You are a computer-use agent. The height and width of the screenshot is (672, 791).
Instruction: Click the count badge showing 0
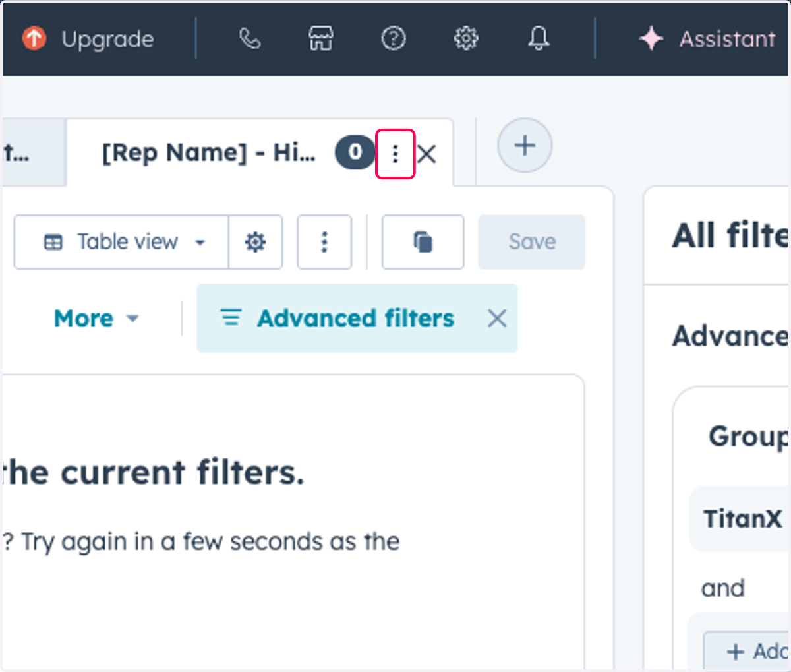click(x=355, y=152)
